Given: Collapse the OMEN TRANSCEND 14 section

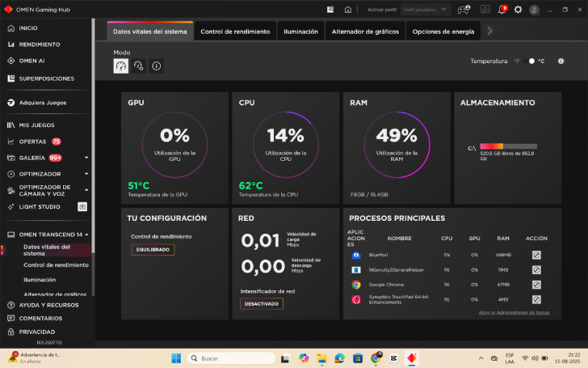Looking at the screenshot, I should [x=86, y=235].
